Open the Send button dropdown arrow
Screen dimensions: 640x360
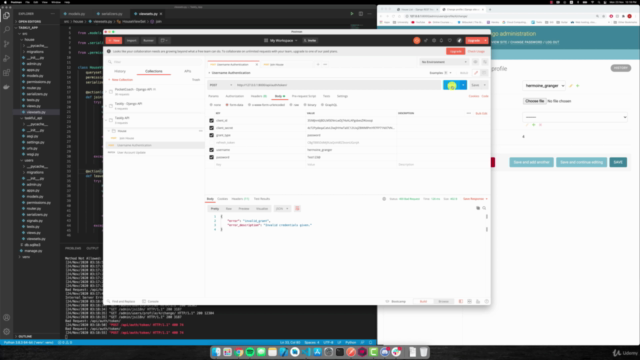pos(463,85)
